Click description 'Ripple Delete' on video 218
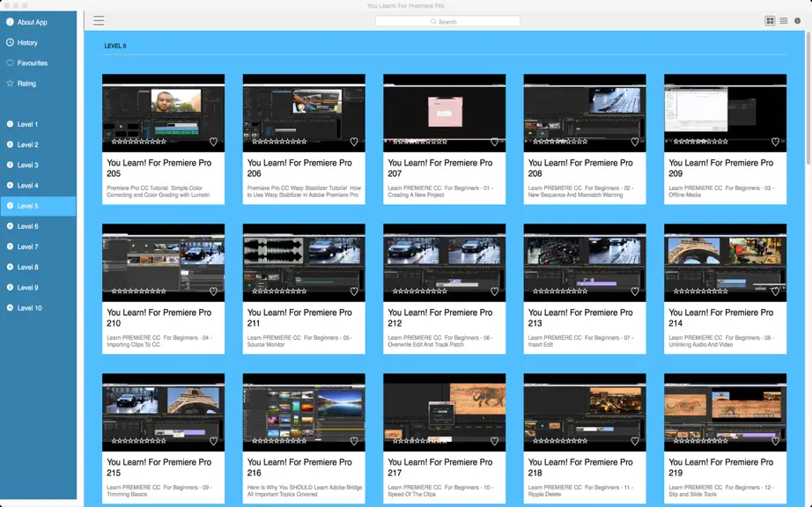The image size is (812, 507). 543,494
